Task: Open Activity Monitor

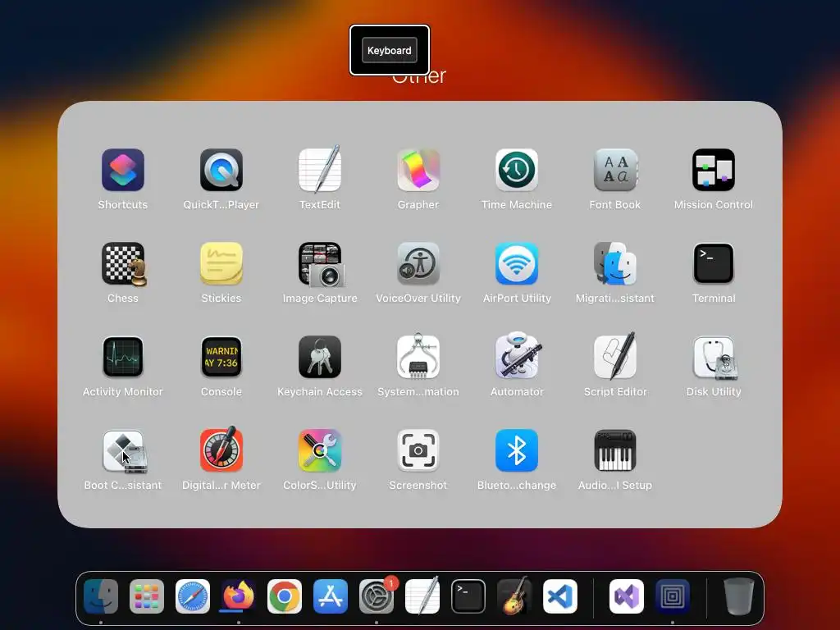Action: [x=123, y=358]
